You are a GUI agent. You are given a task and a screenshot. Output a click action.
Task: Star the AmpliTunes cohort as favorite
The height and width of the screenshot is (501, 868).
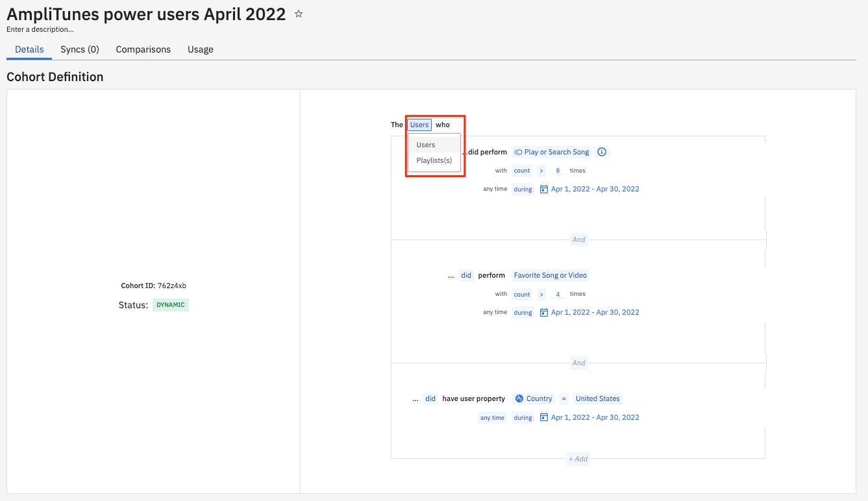pyautogui.click(x=299, y=14)
